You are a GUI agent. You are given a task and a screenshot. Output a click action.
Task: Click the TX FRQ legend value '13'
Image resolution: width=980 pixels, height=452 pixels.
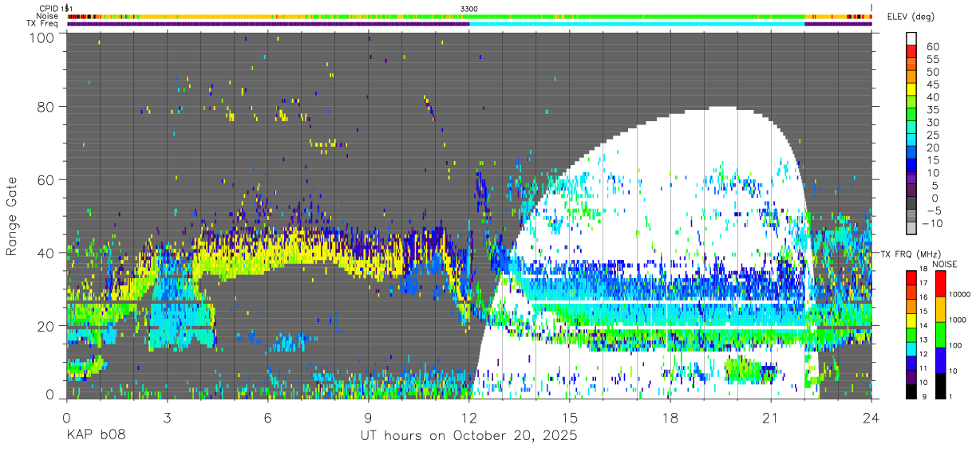[925, 340]
